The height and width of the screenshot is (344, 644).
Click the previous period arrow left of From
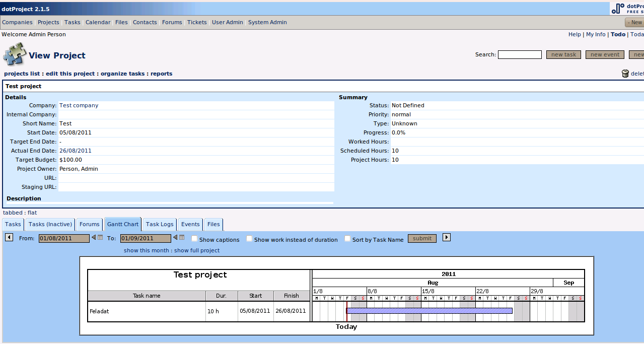pyautogui.click(x=9, y=237)
